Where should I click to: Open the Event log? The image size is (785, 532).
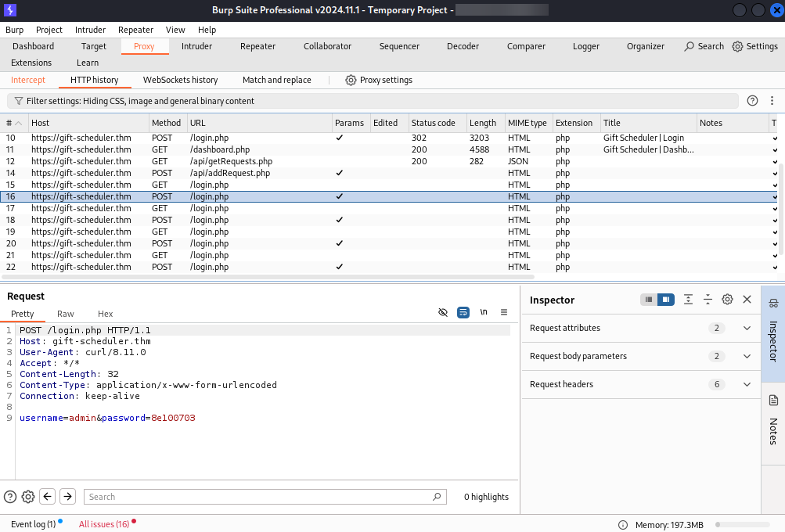(x=33, y=524)
